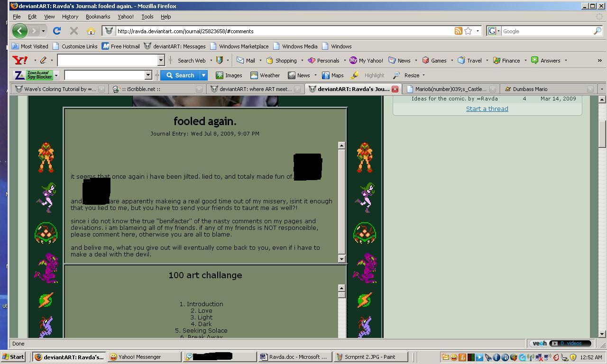Bookmark this page with the star icon
This screenshot has height=364, width=607.
point(468,31)
